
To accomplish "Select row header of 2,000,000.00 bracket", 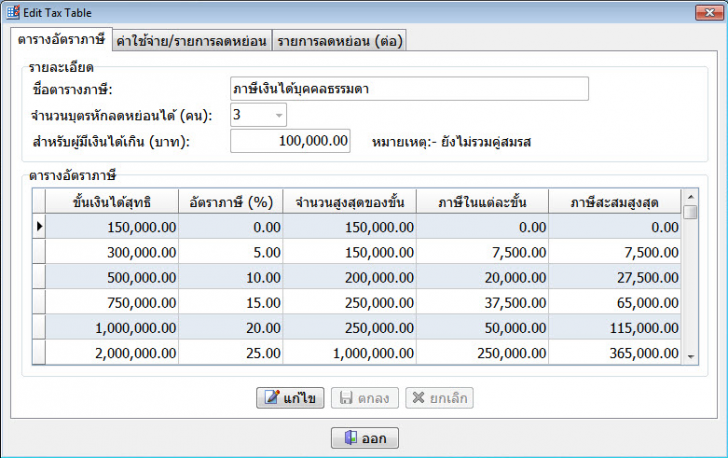I will [x=39, y=352].
